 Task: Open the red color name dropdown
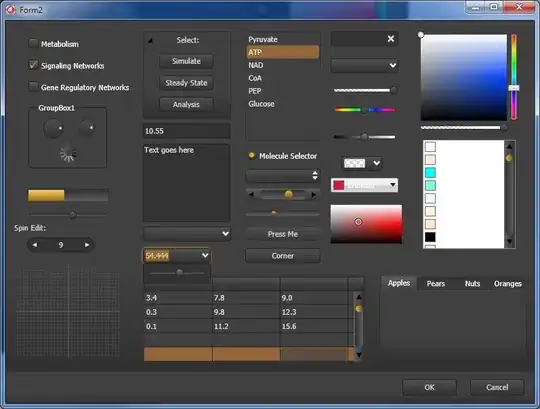[392, 185]
